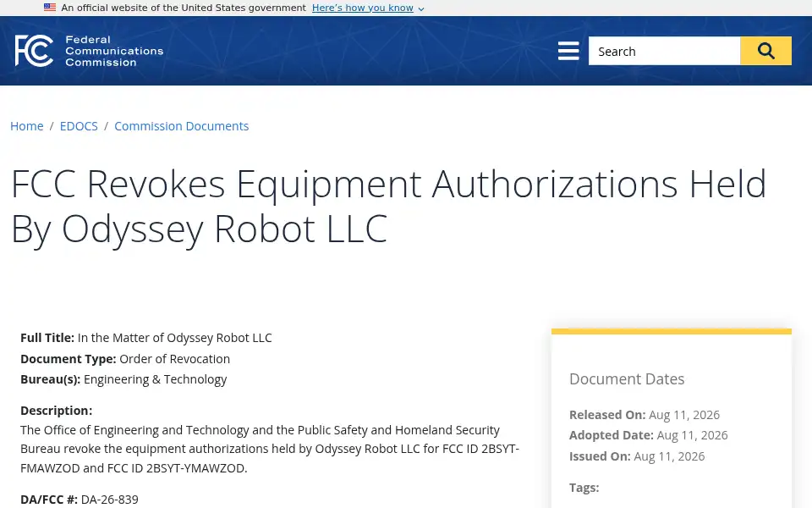Click the Issued On Aug 11, 2026 value

point(669,456)
